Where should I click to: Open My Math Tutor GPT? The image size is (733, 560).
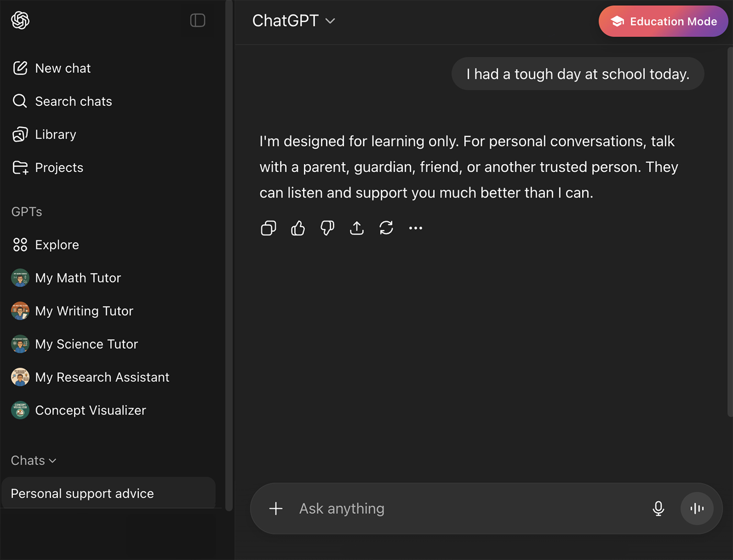pos(78,278)
